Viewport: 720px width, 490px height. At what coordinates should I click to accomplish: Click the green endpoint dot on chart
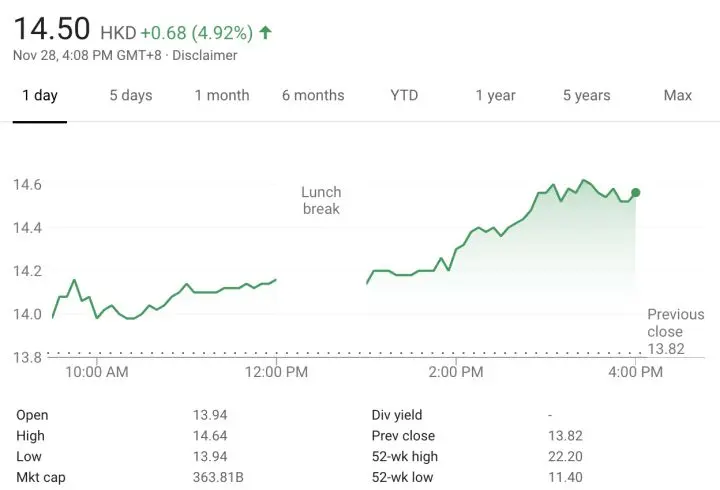(636, 192)
